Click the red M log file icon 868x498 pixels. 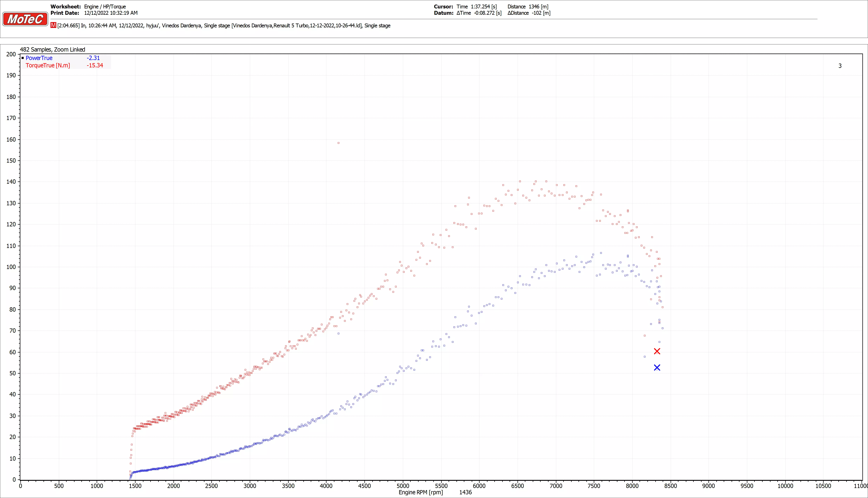point(53,25)
